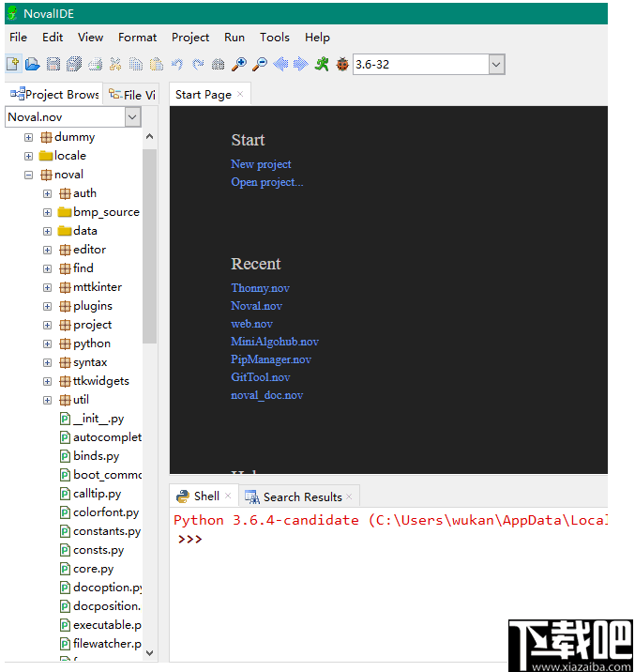Click the Zoom Out magnifier icon
The width and height of the screenshot is (635, 672).
click(260, 64)
